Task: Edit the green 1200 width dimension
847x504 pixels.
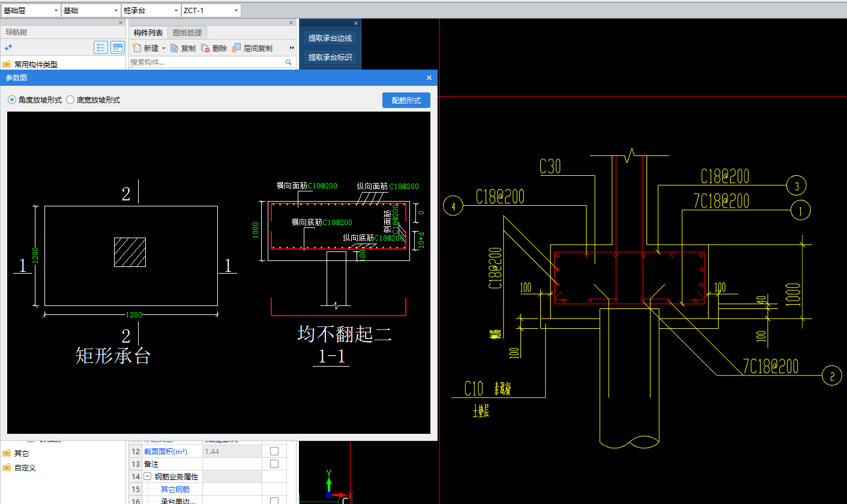Action: click(x=133, y=314)
